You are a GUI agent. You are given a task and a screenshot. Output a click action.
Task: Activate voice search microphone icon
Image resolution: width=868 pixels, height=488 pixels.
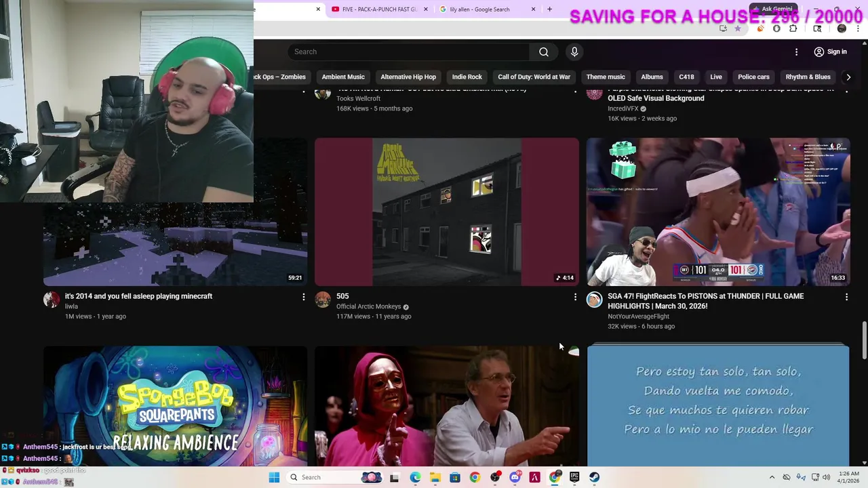574,52
